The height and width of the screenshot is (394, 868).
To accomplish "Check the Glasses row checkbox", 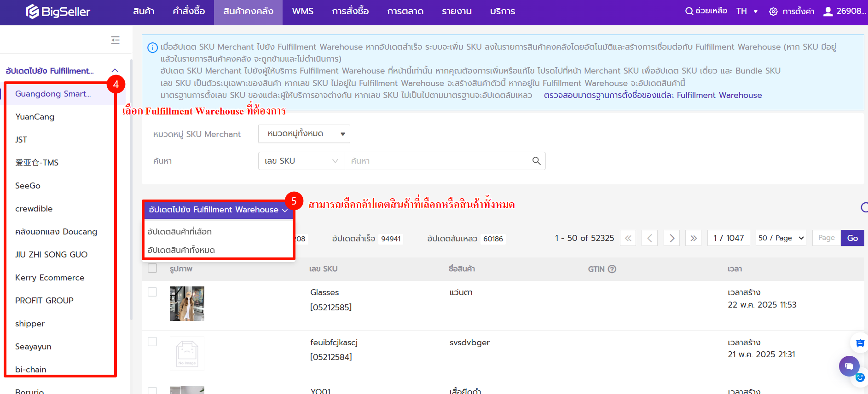I will (x=152, y=292).
